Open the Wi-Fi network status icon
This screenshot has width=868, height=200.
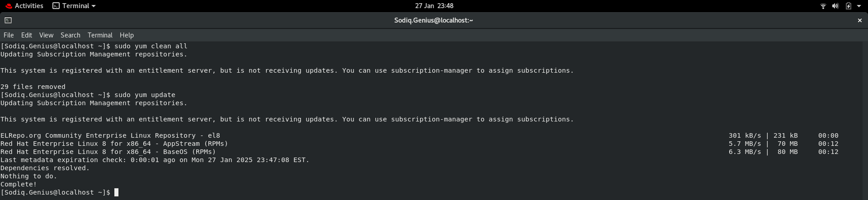point(823,6)
